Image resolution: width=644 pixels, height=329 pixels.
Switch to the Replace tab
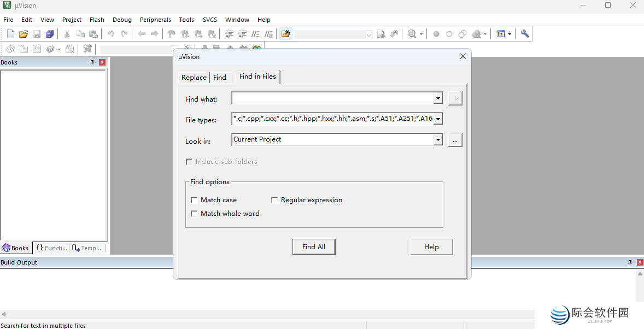pos(194,78)
